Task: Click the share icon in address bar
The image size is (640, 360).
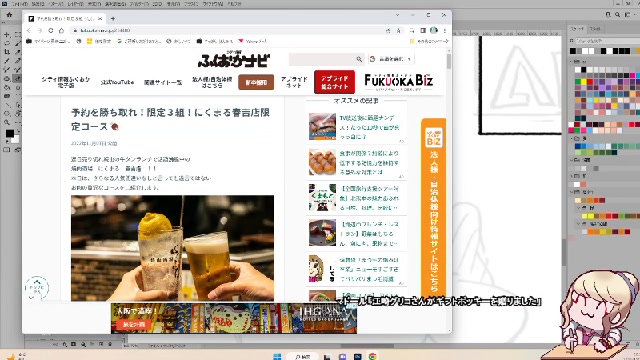Action: [388, 31]
